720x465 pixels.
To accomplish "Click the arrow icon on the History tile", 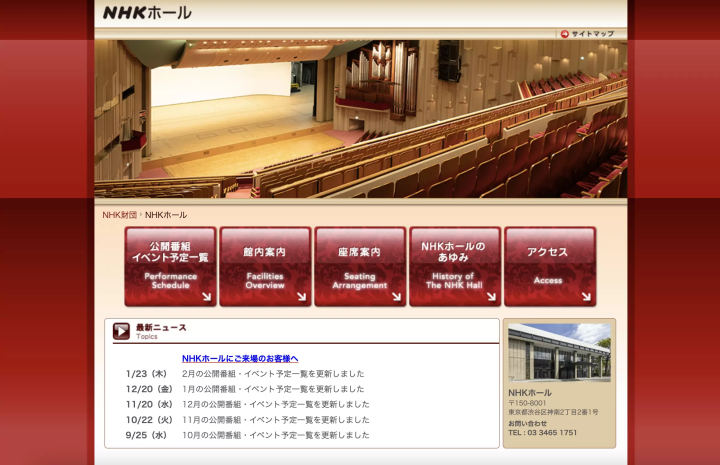I will pos(491,297).
